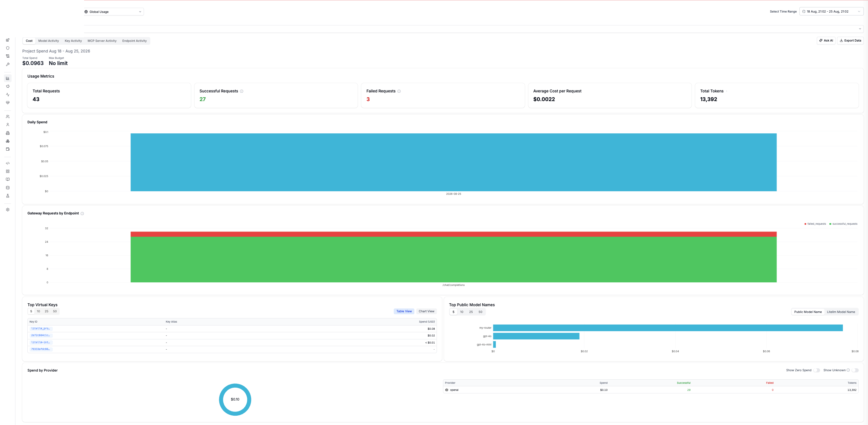Show top 10 virtual keys
Image resolution: width=868 pixels, height=425 pixels.
click(38, 311)
